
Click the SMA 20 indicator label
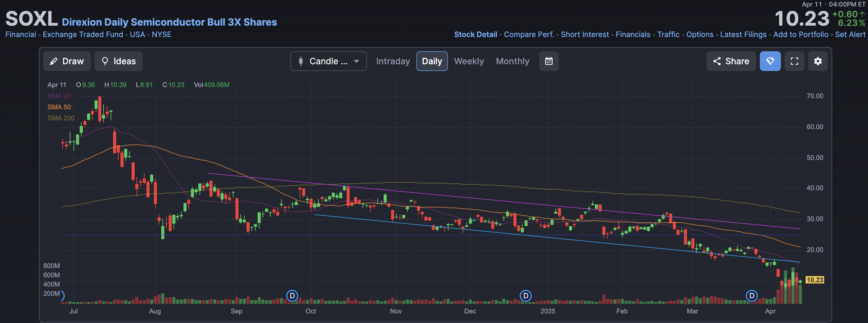coord(59,96)
